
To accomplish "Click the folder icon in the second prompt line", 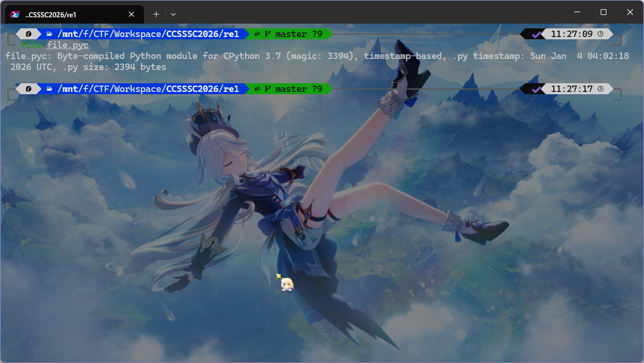I will (x=50, y=89).
